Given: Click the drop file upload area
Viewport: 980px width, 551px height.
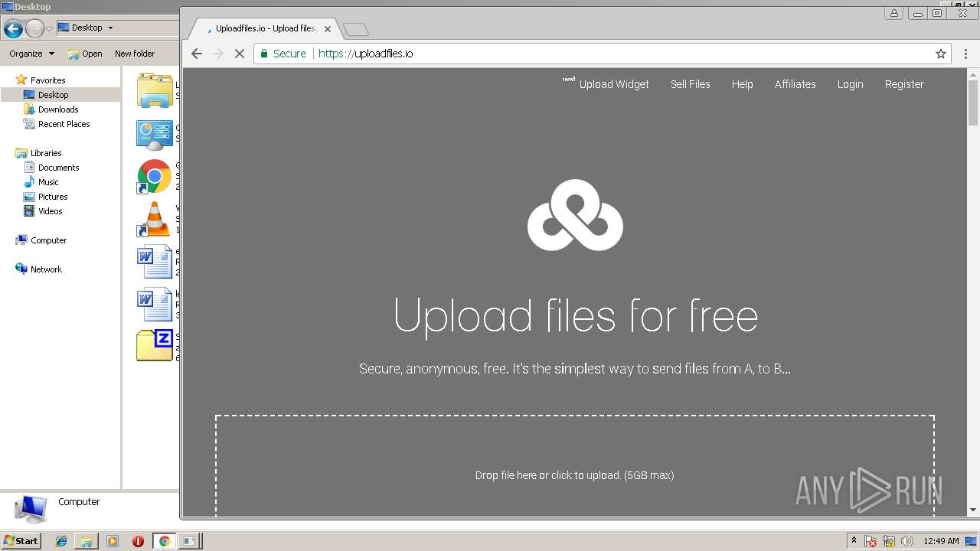Looking at the screenshot, I should [x=574, y=467].
